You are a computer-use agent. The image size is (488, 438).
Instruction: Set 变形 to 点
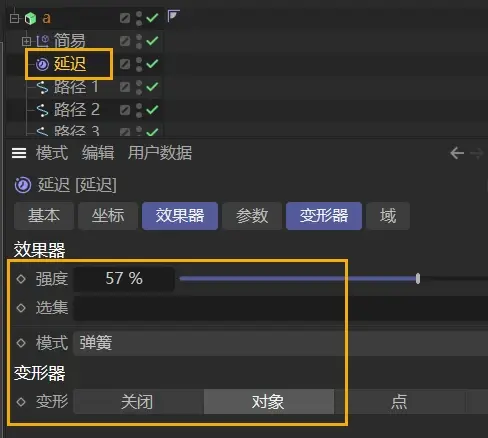point(399,402)
